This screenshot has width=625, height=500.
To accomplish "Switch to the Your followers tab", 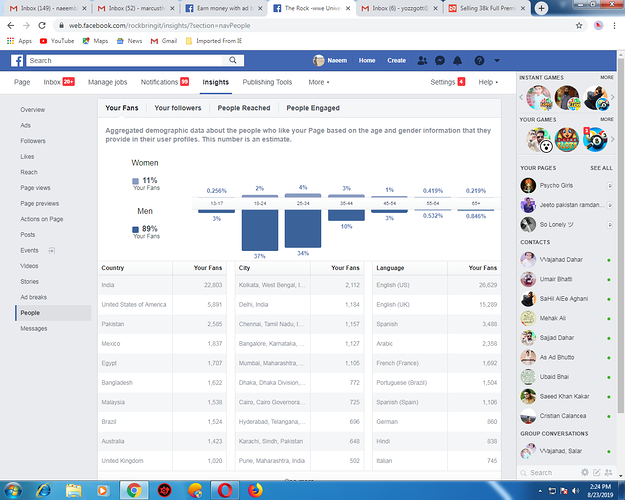I will pos(177,108).
